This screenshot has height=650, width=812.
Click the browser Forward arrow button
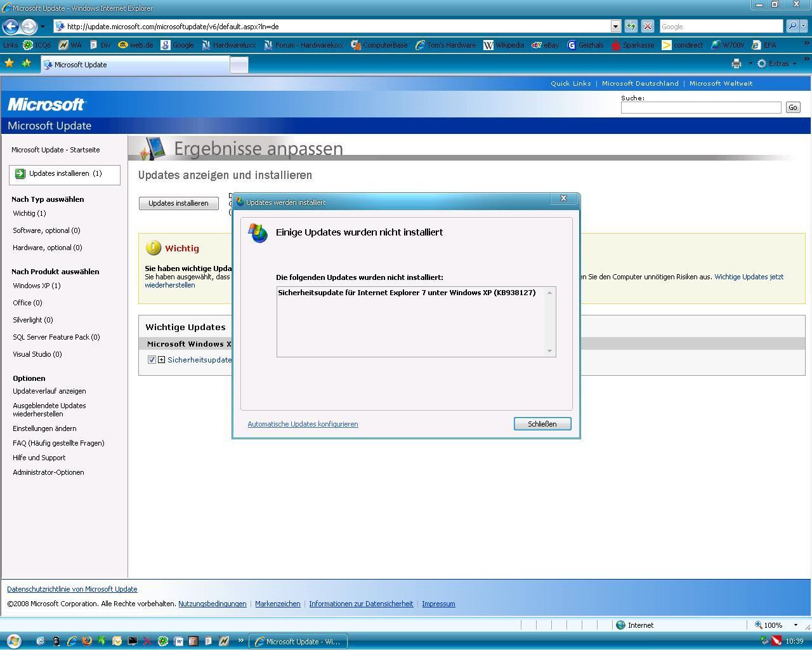(29, 26)
